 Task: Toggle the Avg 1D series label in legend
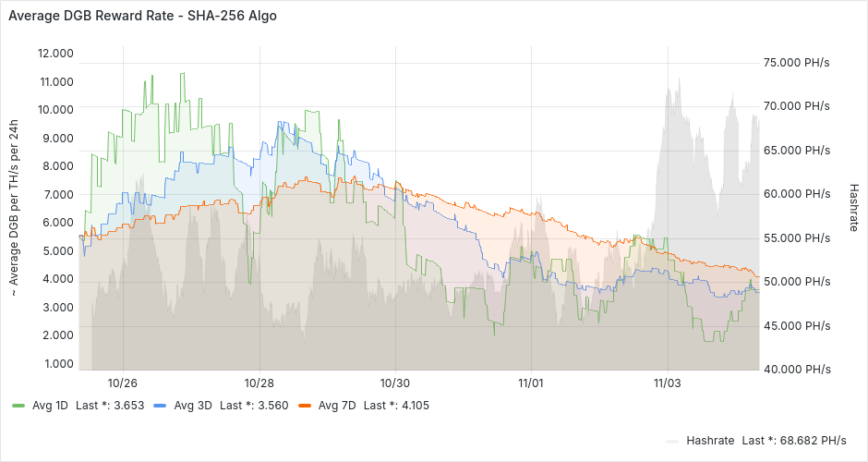point(51,405)
